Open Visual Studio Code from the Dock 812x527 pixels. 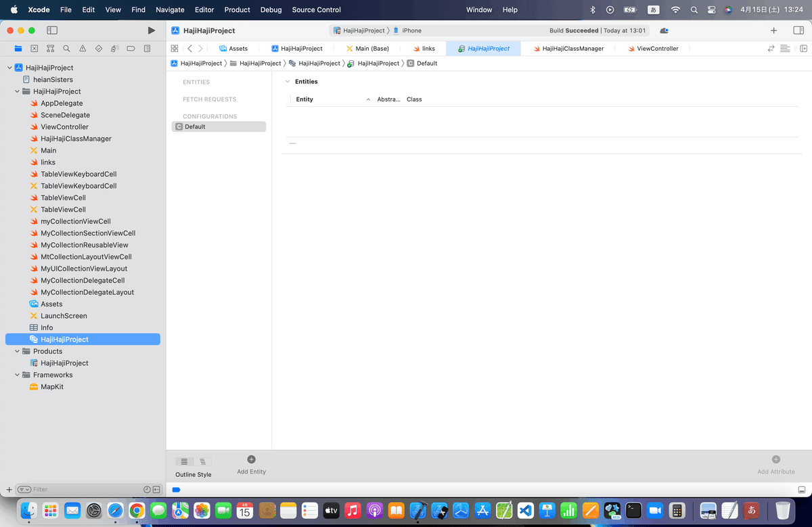click(526, 510)
